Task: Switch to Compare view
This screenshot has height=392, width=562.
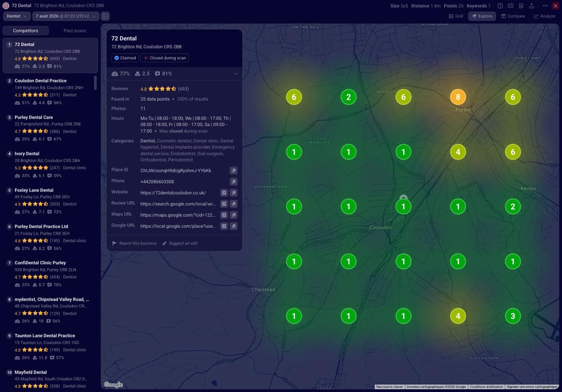Action: (x=513, y=16)
